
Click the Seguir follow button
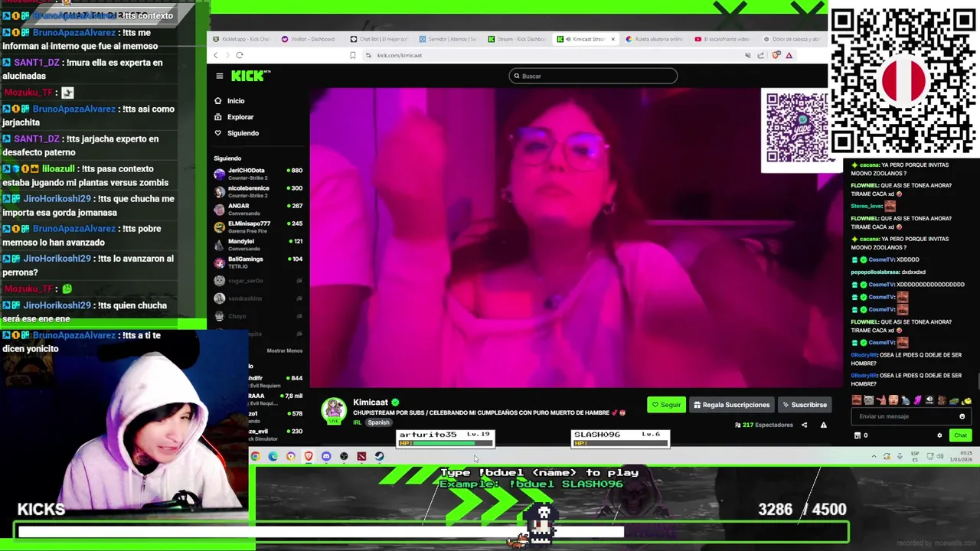[x=665, y=405]
